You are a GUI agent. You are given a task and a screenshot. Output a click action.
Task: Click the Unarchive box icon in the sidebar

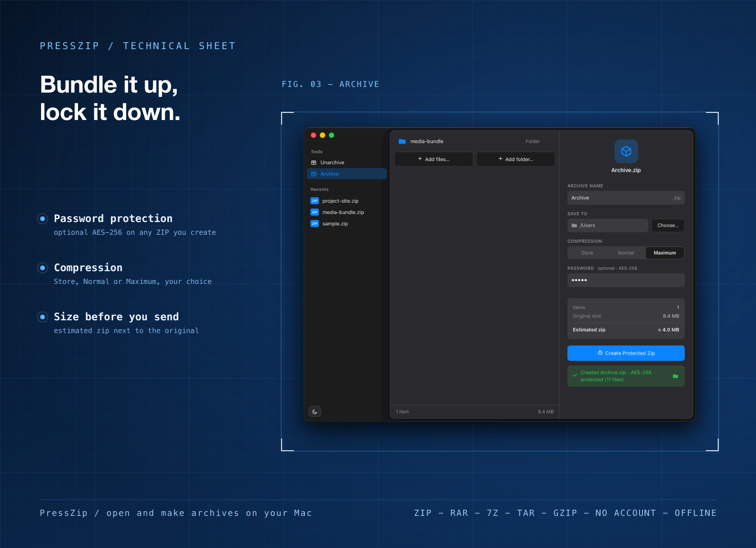click(314, 163)
